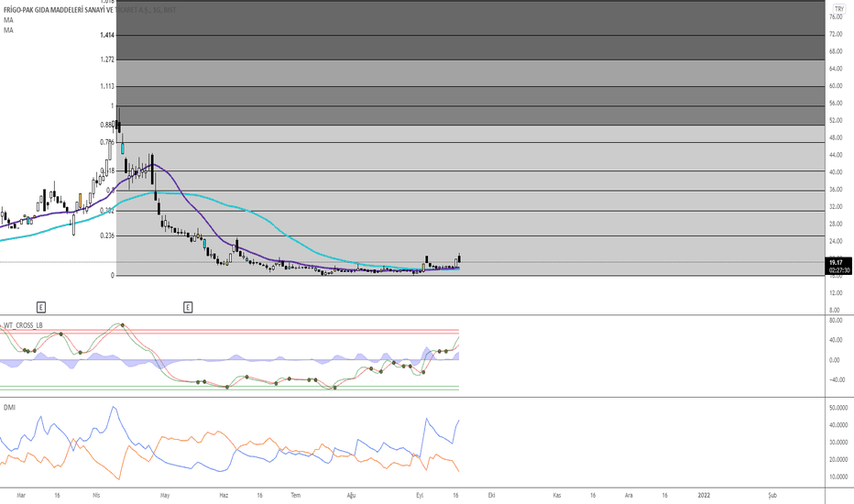Viewport: 854px width, 504px height.
Task: Click the E earnings marker below the March candles
Action: coord(41,307)
